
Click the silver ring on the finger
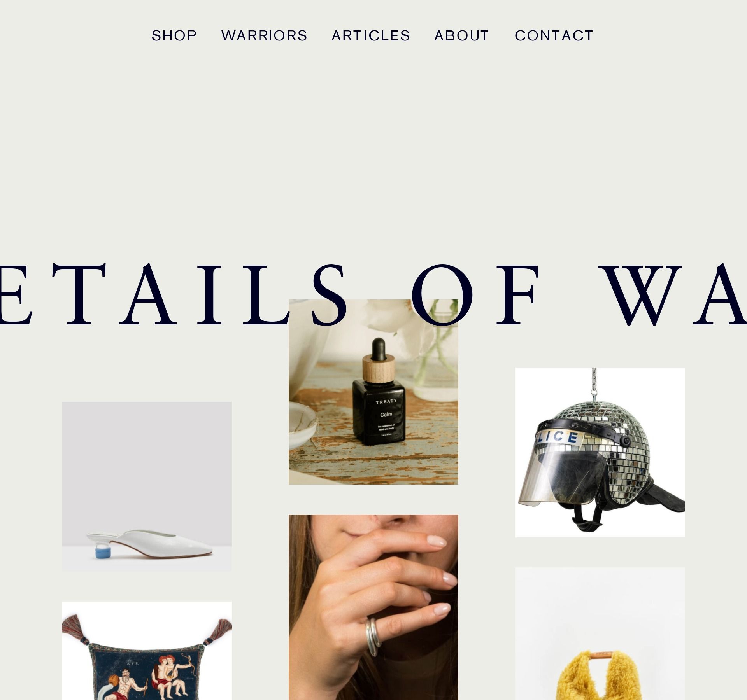(x=372, y=637)
